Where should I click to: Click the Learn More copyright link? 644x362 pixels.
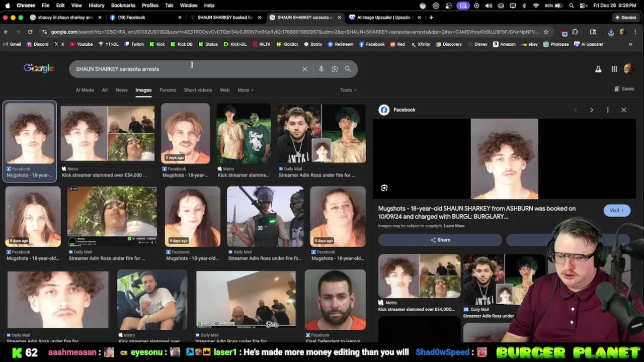(454, 226)
